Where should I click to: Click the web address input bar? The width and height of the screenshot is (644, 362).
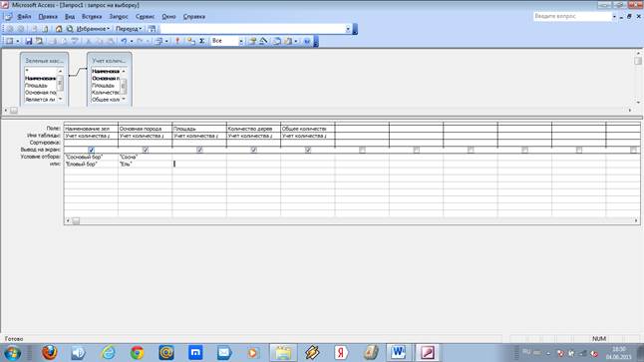click(x=252, y=29)
